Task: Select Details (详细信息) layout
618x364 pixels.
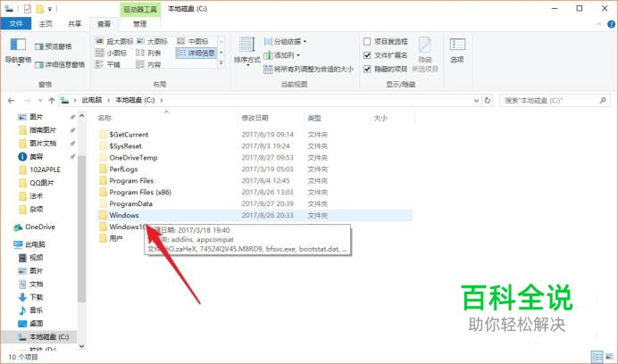Action: pos(196,53)
